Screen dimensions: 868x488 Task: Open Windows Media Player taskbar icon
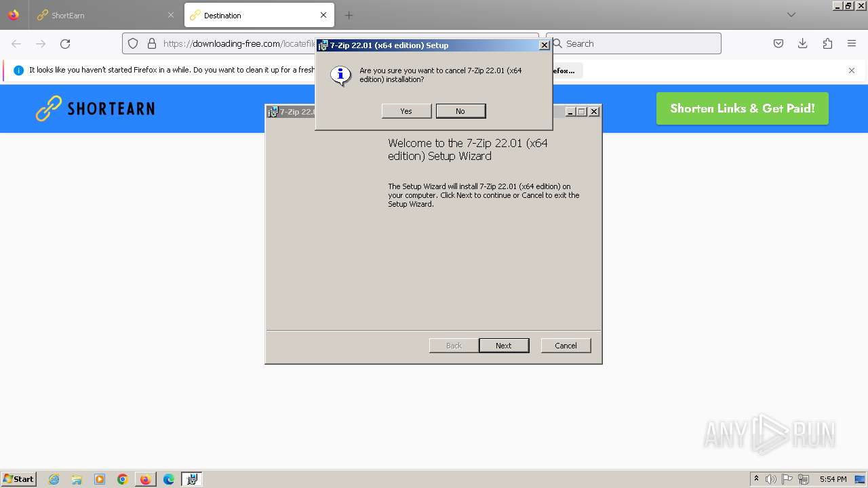pos(100,479)
